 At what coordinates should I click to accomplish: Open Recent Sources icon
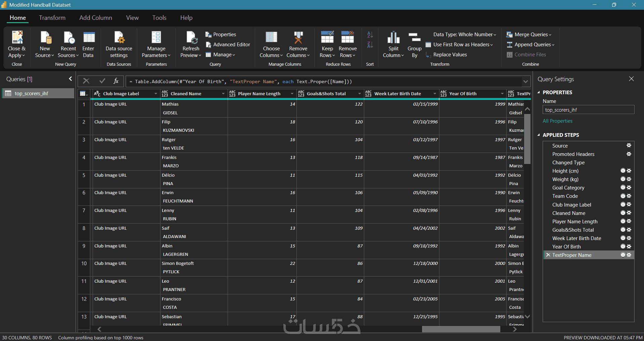[69, 37]
